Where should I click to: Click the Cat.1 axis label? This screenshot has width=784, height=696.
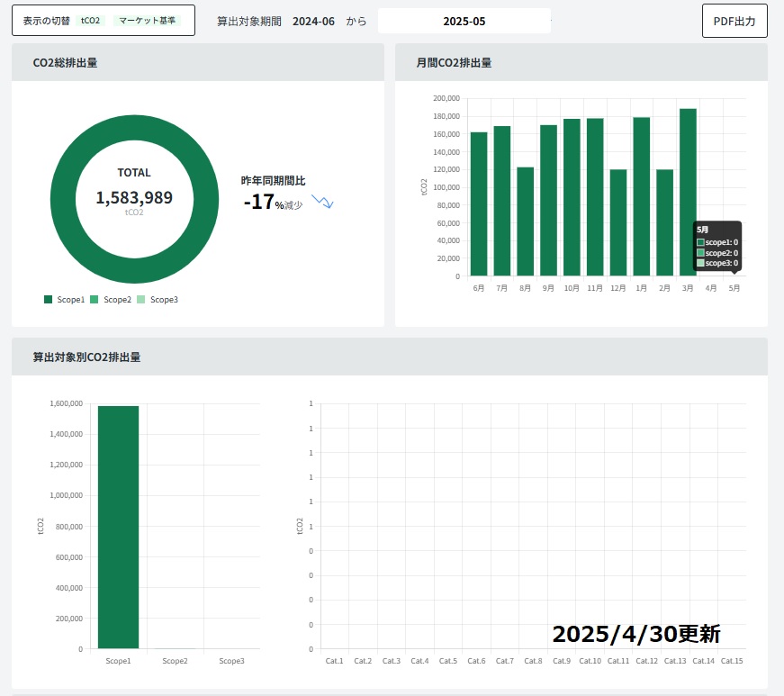(335, 661)
